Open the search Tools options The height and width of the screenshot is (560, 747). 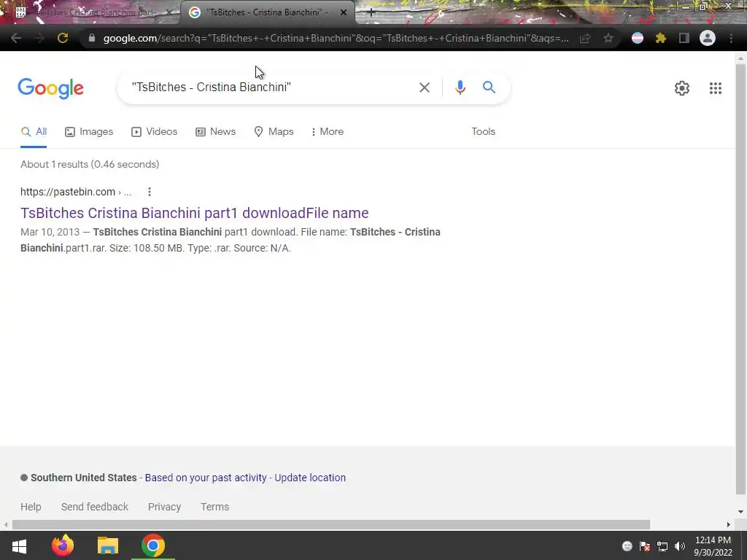[483, 132]
